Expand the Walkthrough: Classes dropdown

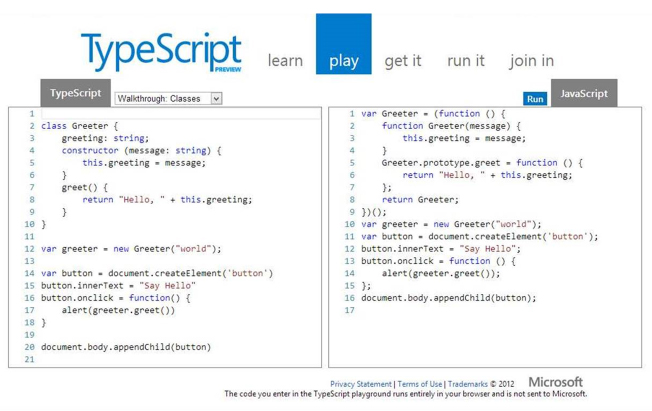point(168,98)
